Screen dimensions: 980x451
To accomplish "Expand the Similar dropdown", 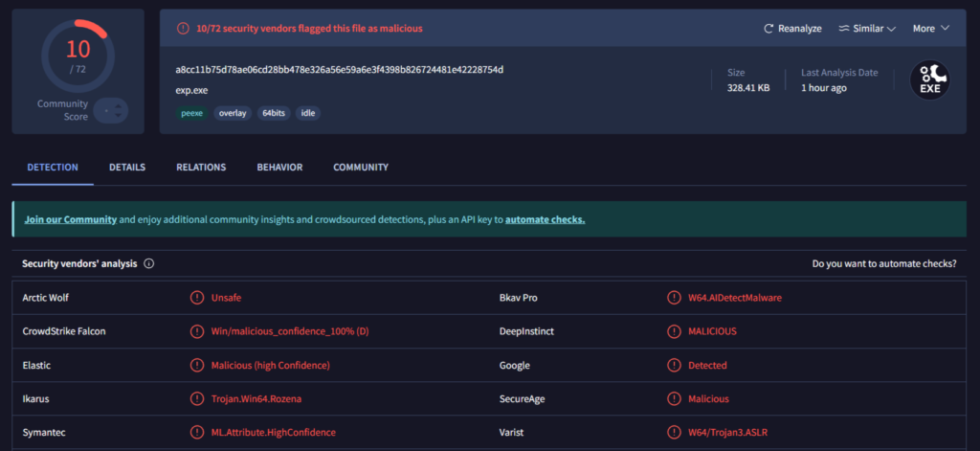I will (866, 29).
